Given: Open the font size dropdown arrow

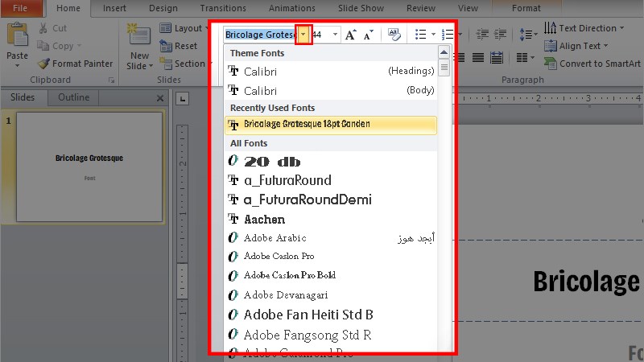Looking at the screenshot, I should click(335, 35).
